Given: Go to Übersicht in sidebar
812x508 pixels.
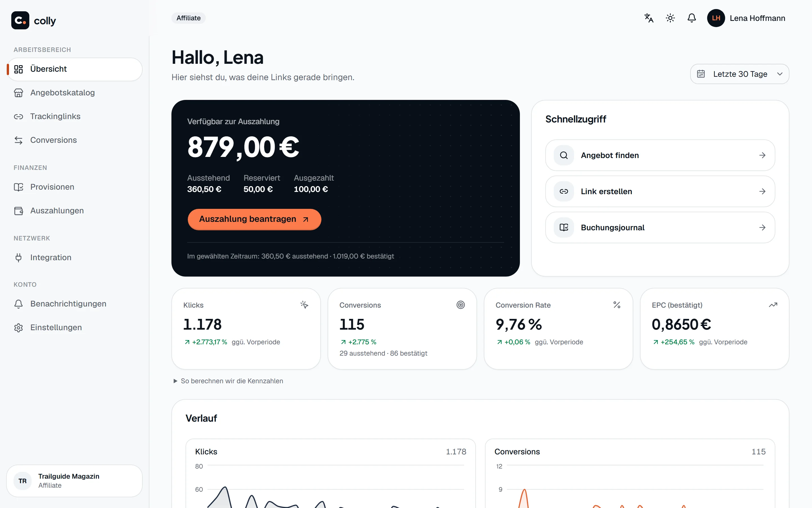Looking at the screenshot, I should pyautogui.click(x=74, y=69).
